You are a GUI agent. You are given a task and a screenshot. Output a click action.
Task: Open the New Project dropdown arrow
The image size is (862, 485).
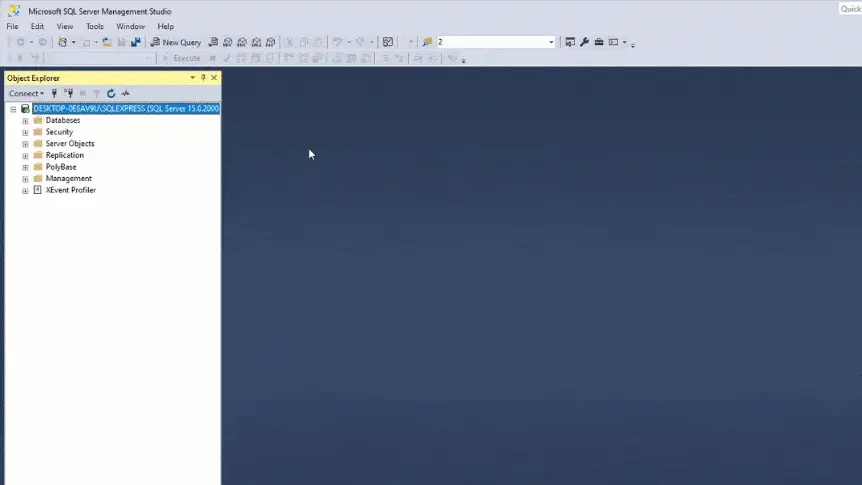tap(74, 42)
